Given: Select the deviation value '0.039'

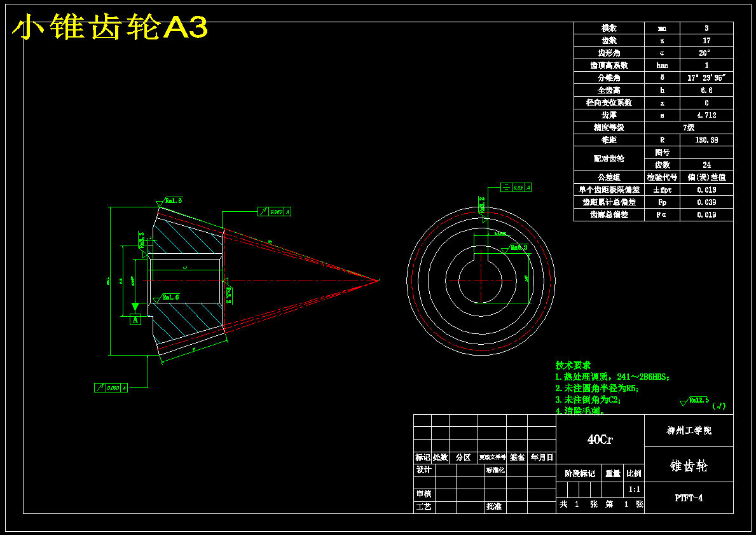Looking at the screenshot, I should pyautogui.click(x=706, y=202).
